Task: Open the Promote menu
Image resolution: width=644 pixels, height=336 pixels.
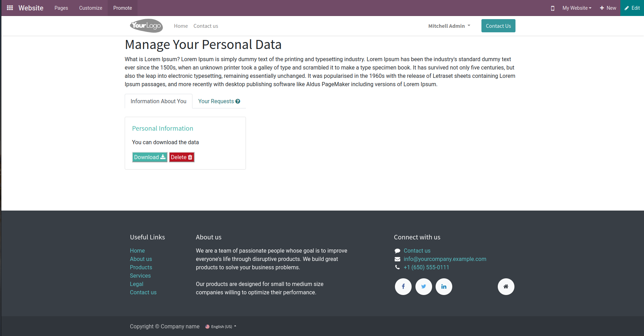Action: (123, 8)
